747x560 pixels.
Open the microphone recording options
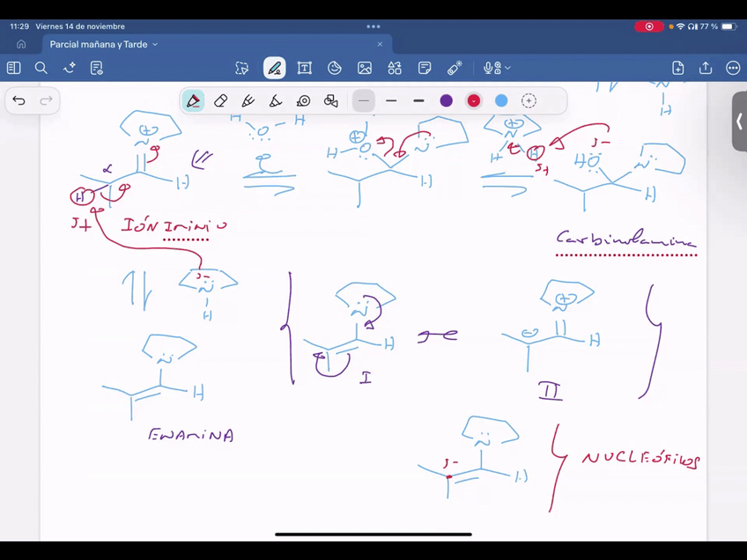pyautogui.click(x=497, y=68)
